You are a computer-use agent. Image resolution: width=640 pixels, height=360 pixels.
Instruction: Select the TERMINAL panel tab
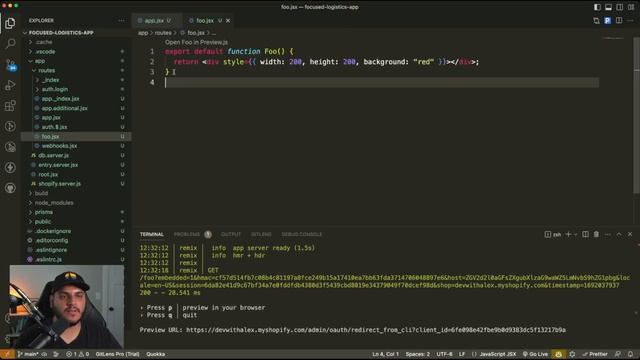coord(151,234)
